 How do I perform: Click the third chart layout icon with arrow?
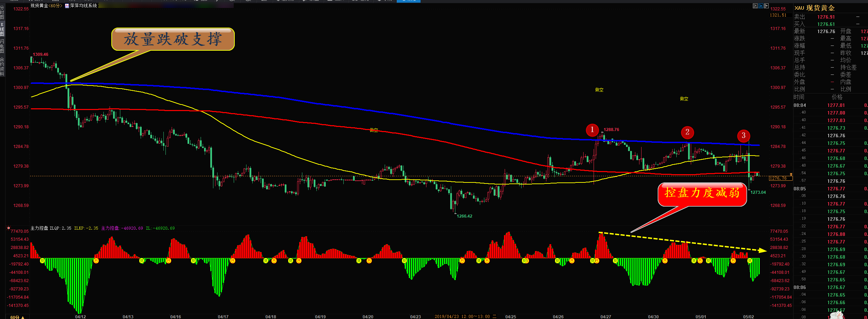pyautogui.click(x=766, y=6)
